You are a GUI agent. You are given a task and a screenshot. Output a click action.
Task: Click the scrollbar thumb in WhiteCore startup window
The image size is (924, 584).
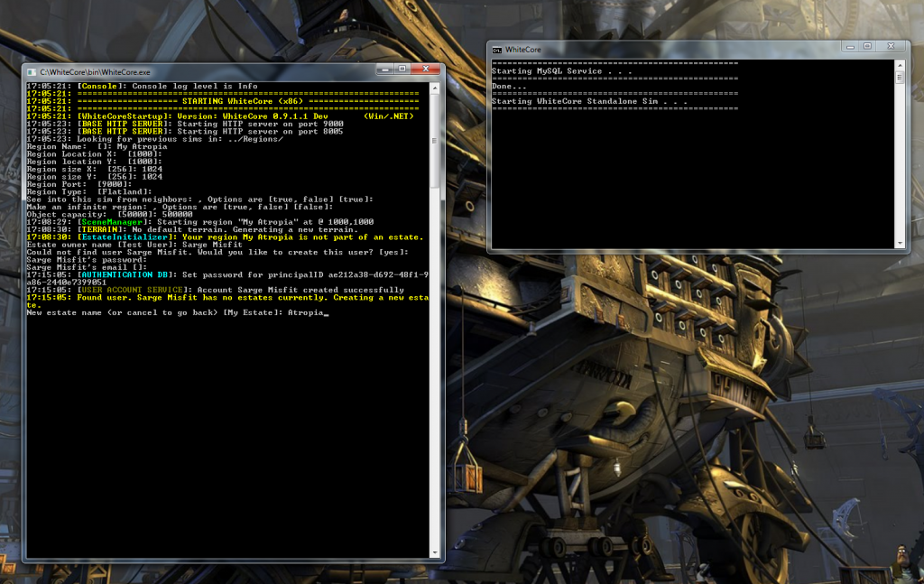tap(900, 78)
